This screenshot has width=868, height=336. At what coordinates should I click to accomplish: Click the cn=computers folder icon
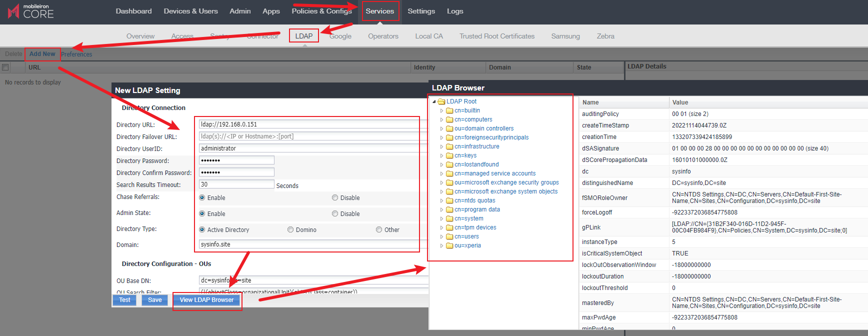(449, 119)
